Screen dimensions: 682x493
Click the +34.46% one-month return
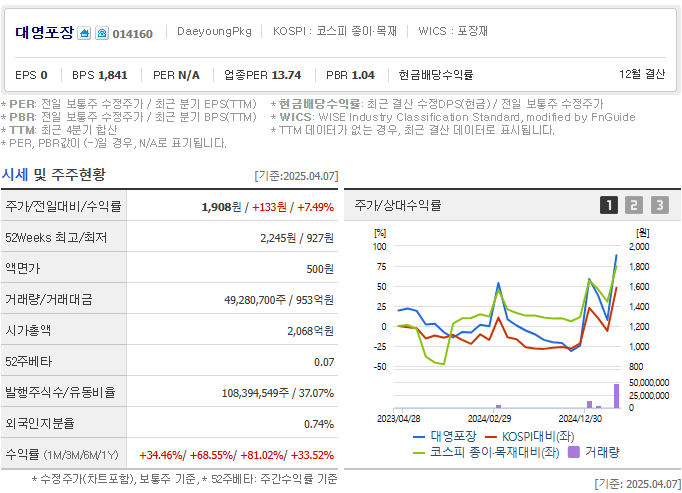tap(160, 456)
